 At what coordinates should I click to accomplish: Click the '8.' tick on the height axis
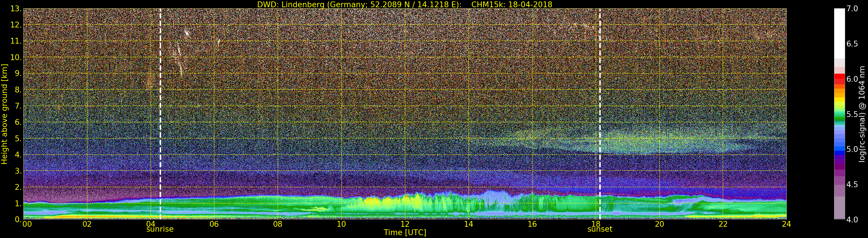[x=18, y=90]
